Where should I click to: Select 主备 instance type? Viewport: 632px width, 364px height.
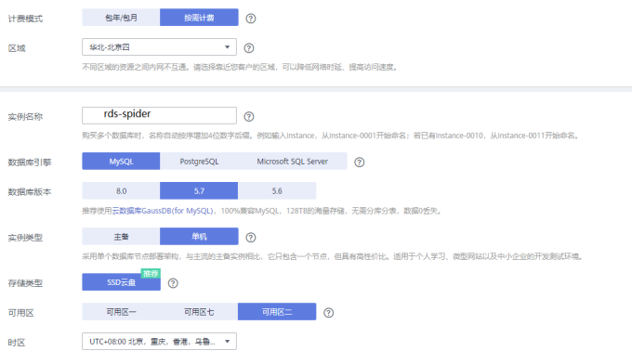click(121, 237)
